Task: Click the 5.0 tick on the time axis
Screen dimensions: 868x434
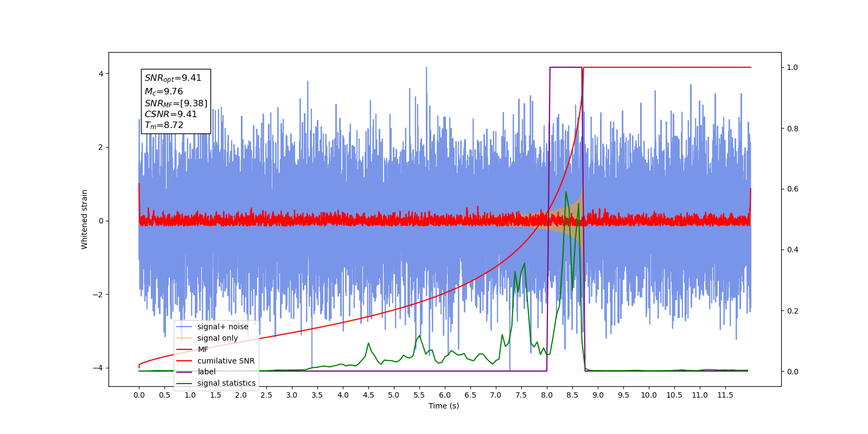Action: click(394, 395)
